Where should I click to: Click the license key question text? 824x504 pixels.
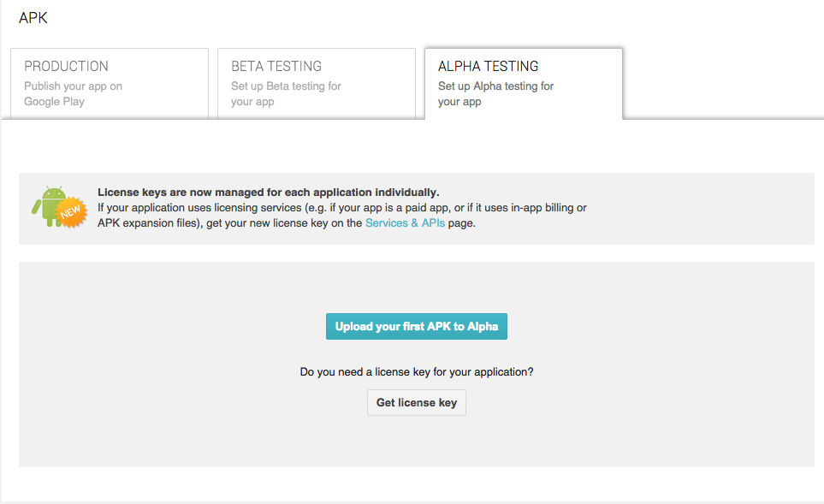pos(417,372)
